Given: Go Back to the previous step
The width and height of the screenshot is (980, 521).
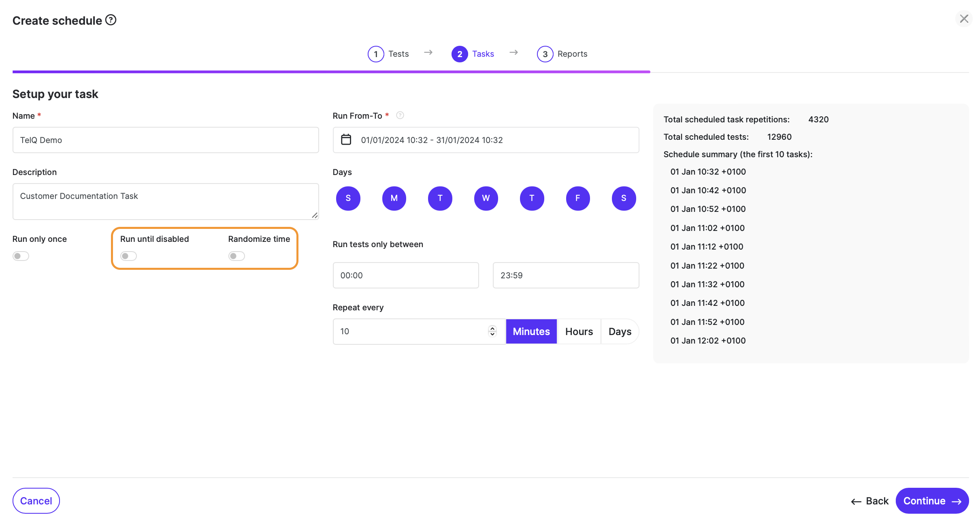Looking at the screenshot, I should (870, 501).
